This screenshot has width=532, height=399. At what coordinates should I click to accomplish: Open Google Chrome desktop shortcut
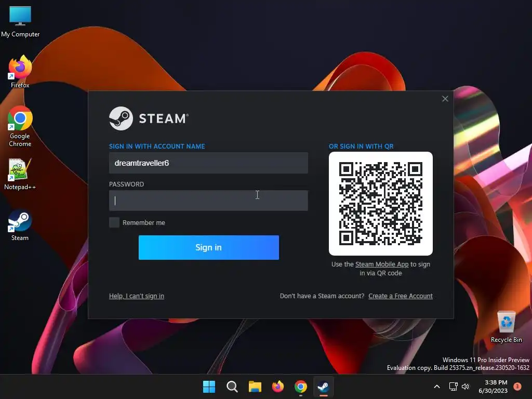point(20,126)
